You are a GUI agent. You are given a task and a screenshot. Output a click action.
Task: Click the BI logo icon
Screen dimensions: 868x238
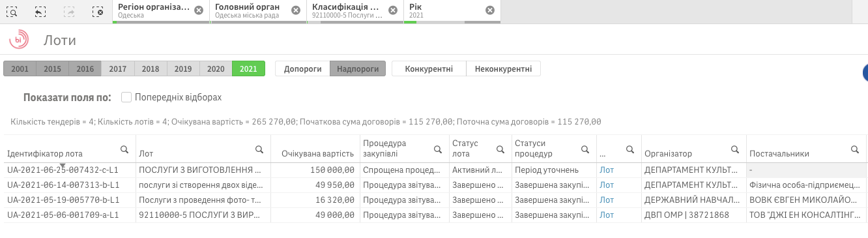click(18, 40)
